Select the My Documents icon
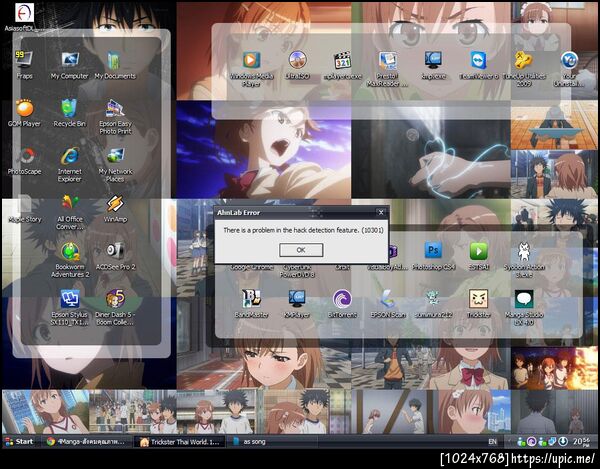Image resolution: width=600 pixels, height=469 pixels. pyautogui.click(x=115, y=64)
